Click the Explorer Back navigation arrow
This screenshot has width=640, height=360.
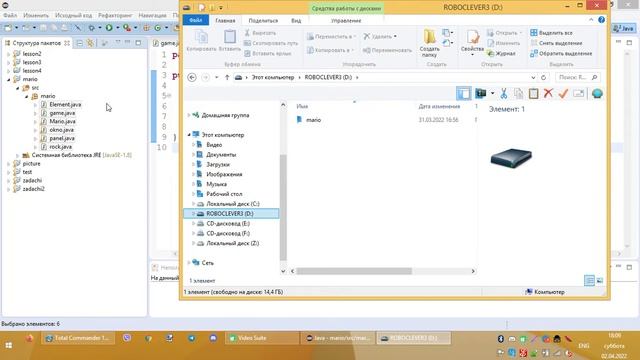(192, 77)
